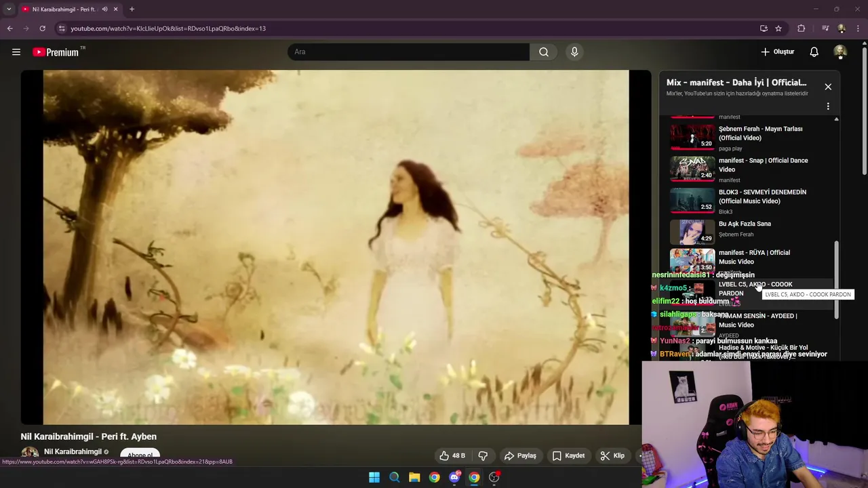Click the search magnifier button
868x488 pixels.
[544, 52]
